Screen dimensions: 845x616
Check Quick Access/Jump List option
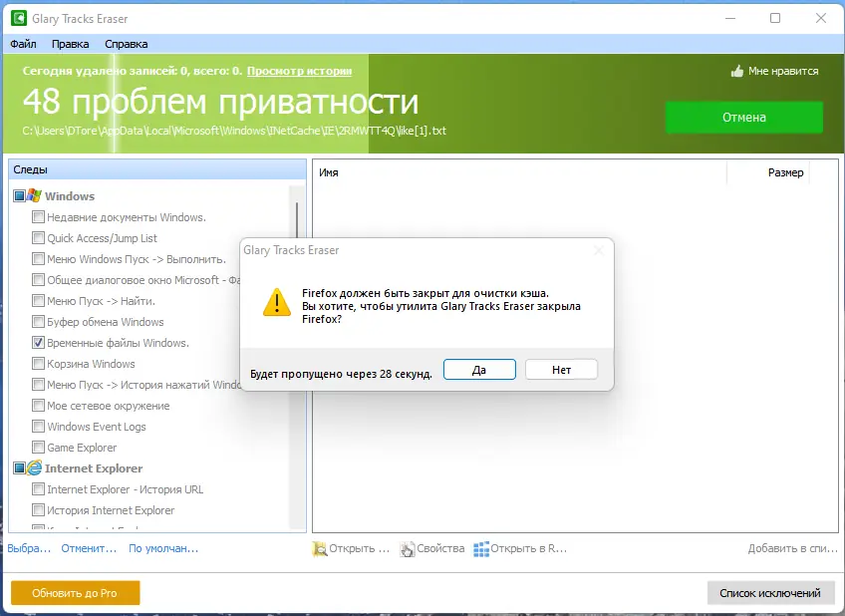(x=38, y=237)
